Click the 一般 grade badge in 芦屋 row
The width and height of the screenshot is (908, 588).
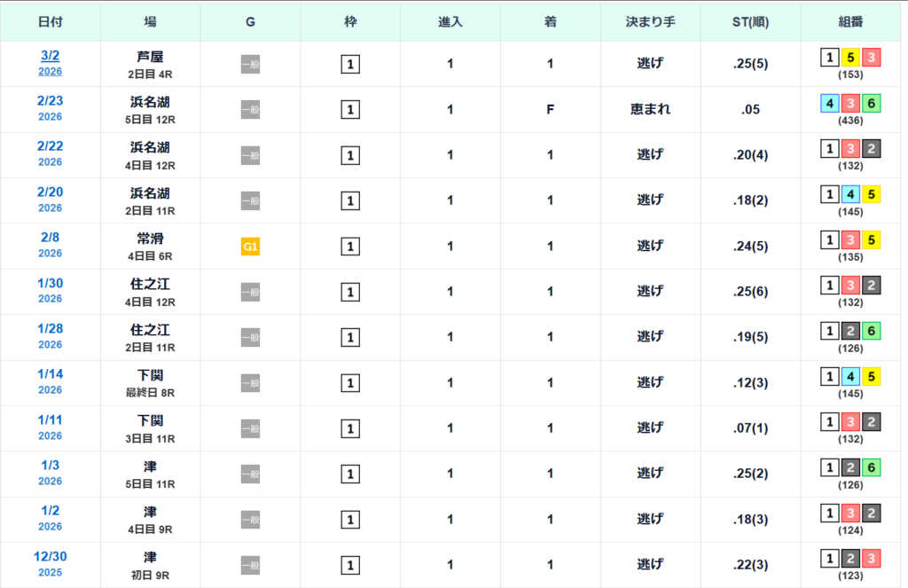coord(250,64)
